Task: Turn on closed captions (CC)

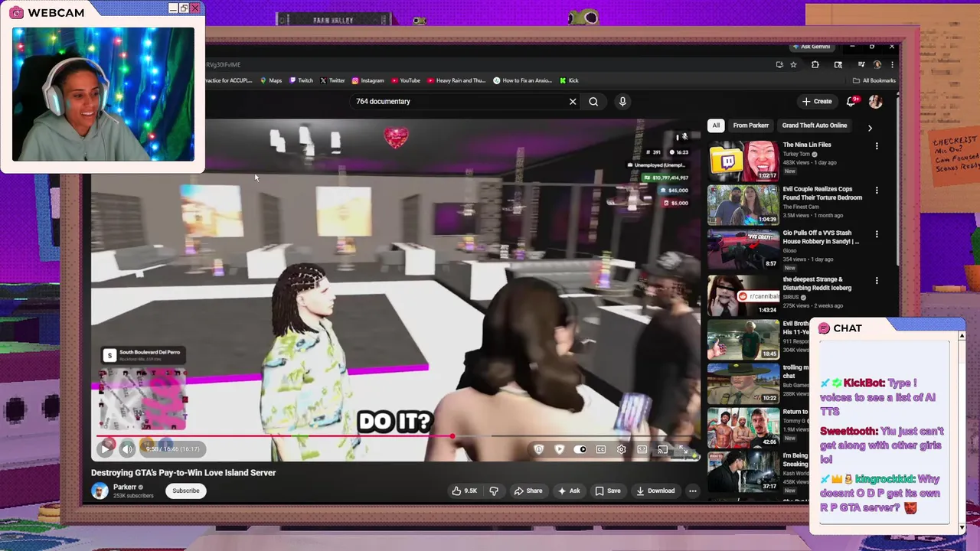Action: [x=601, y=449]
